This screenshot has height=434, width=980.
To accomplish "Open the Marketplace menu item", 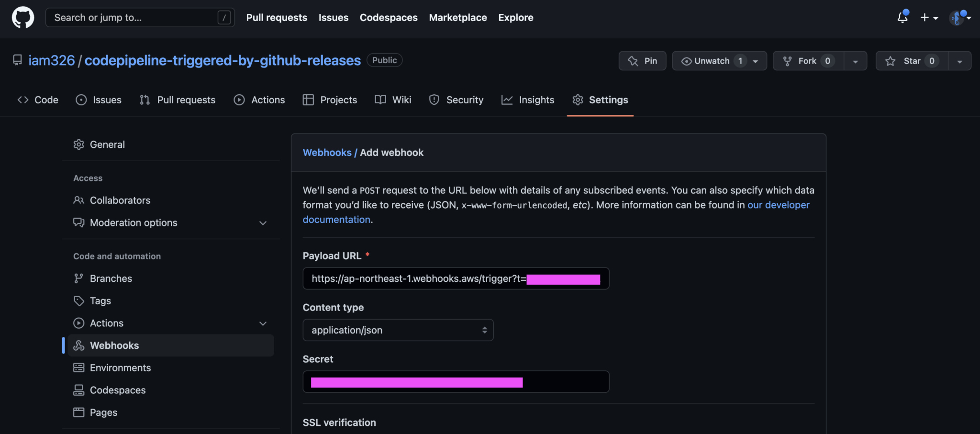I will point(457,17).
